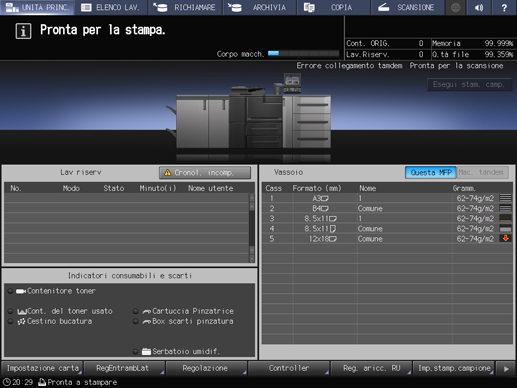This screenshot has height=388, width=517.
Task: Click the printer icon by Pronta a stampare
Action: (x=42, y=382)
